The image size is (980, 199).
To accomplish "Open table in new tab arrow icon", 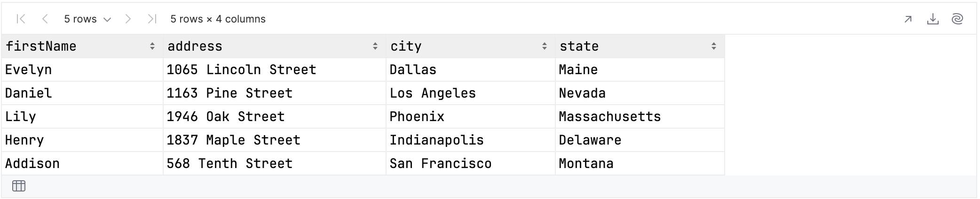I will [908, 19].
